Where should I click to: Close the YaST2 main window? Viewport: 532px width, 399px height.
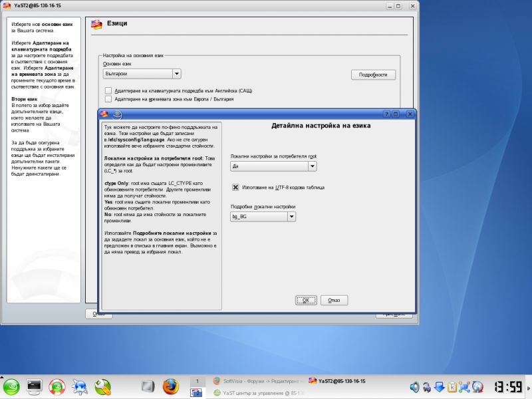tap(412, 6)
